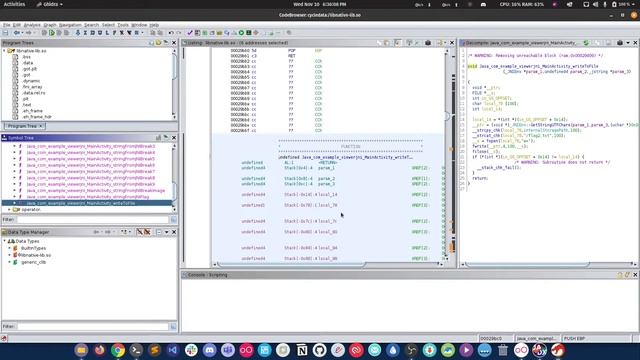Image resolution: width=640 pixels, height=360 pixels.
Task: Select stringFromJNIBreakImage in Symbol Tree
Action: tap(96, 190)
